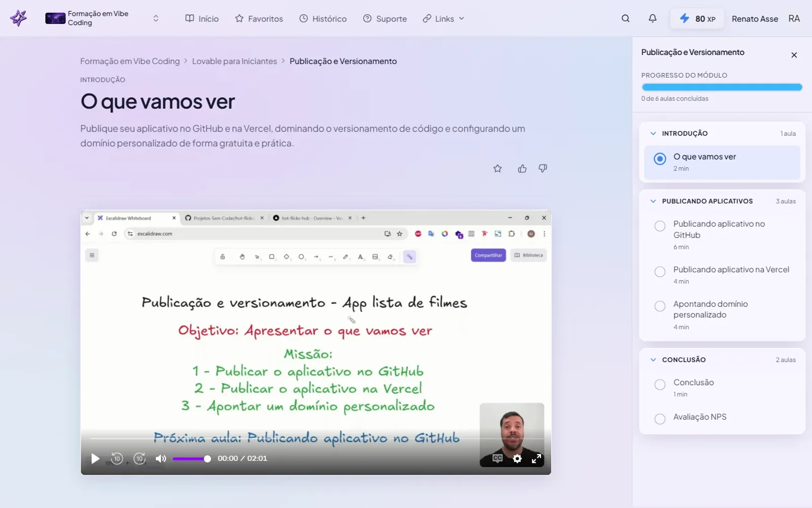Adjust the video volume slider
812x508 pixels.
(191, 459)
